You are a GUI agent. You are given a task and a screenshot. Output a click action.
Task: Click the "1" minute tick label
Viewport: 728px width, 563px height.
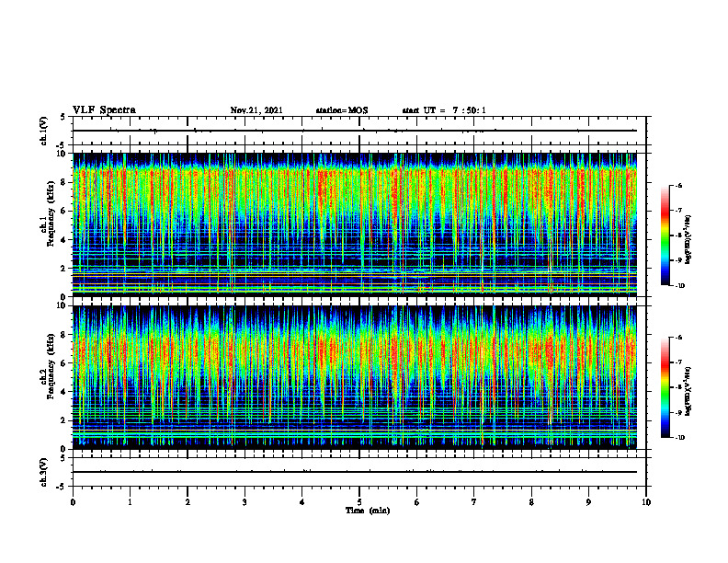point(130,502)
